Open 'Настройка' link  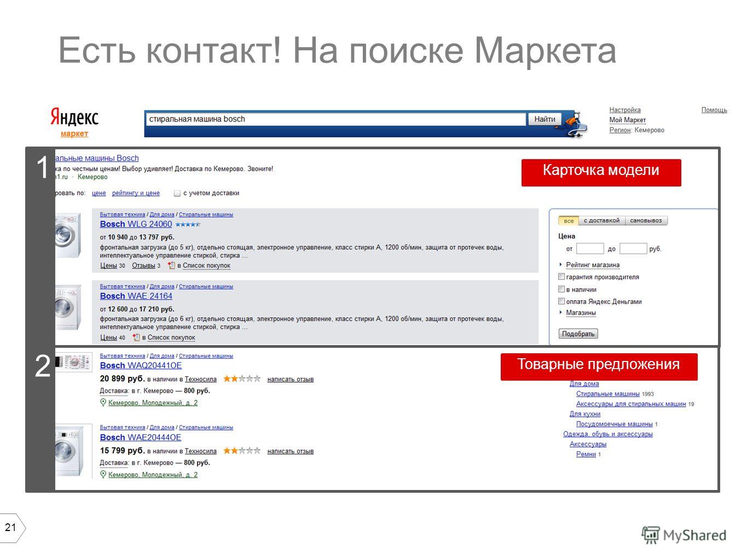point(625,110)
